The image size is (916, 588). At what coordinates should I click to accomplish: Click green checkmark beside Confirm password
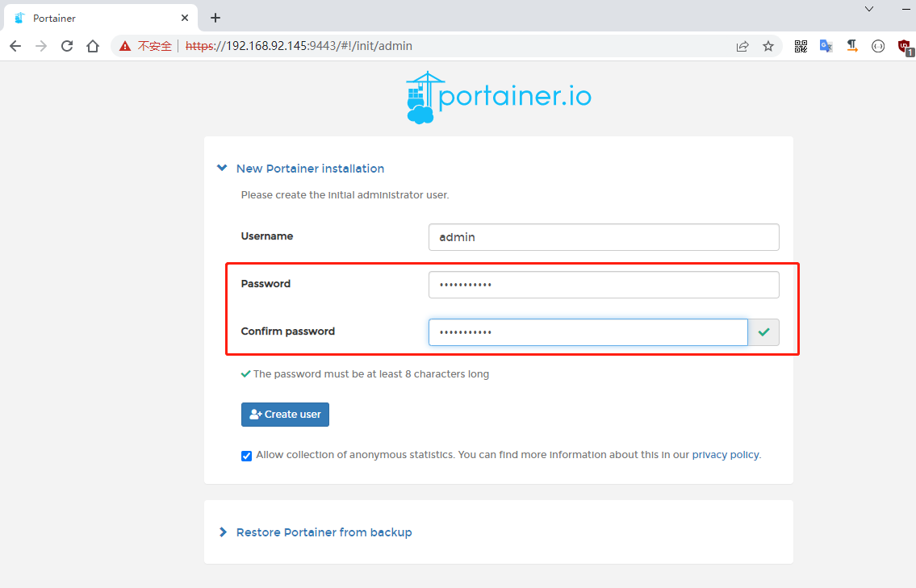pyautogui.click(x=763, y=332)
